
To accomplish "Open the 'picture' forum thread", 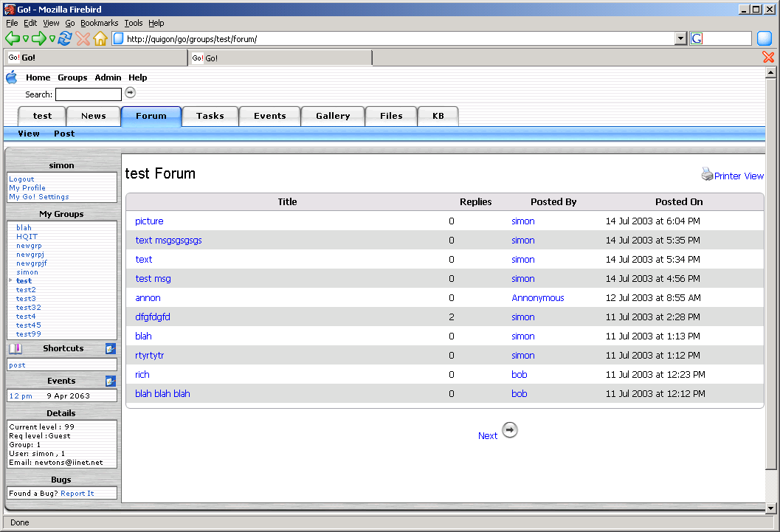I will pos(149,221).
